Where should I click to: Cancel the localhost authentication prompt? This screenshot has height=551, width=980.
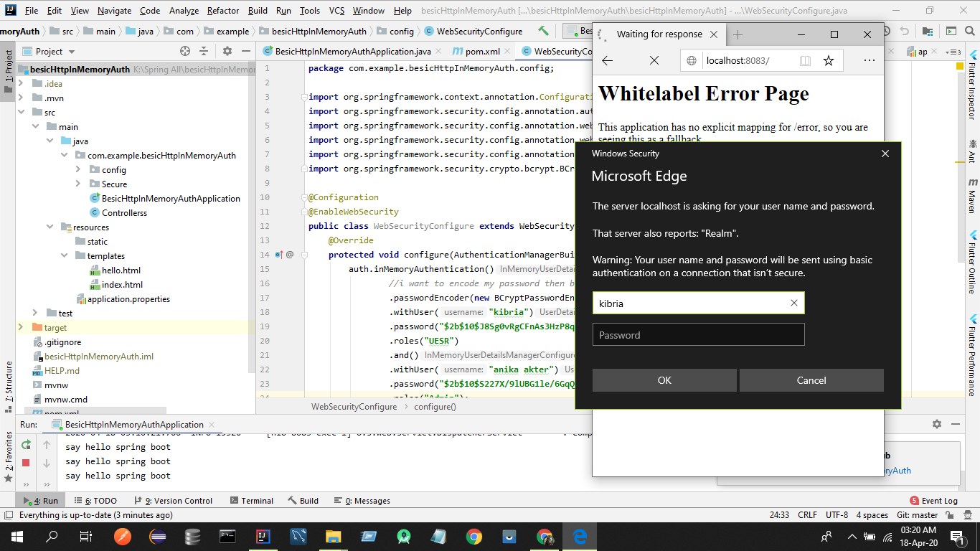click(x=811, y=380)
